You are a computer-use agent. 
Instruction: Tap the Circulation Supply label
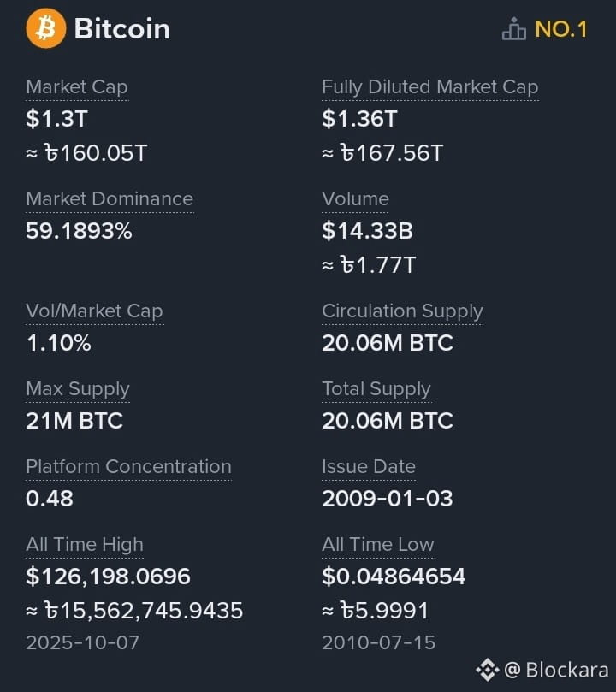tap(402, 311)
